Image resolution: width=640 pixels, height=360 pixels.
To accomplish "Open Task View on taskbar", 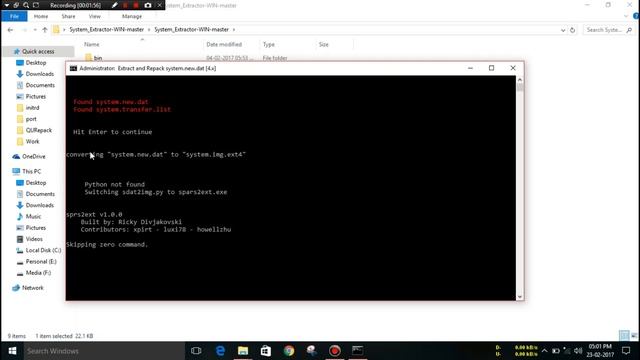I will [x=196, y=351].
